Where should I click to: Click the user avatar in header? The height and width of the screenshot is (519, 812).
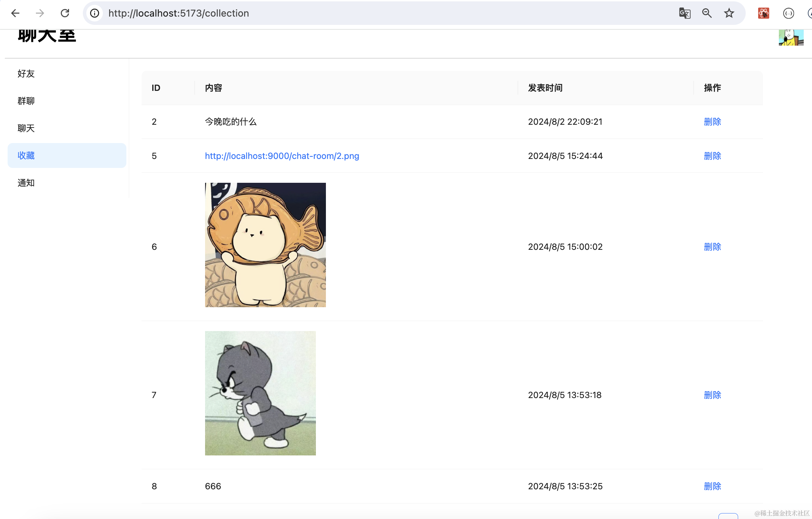(x=791, y=37)
